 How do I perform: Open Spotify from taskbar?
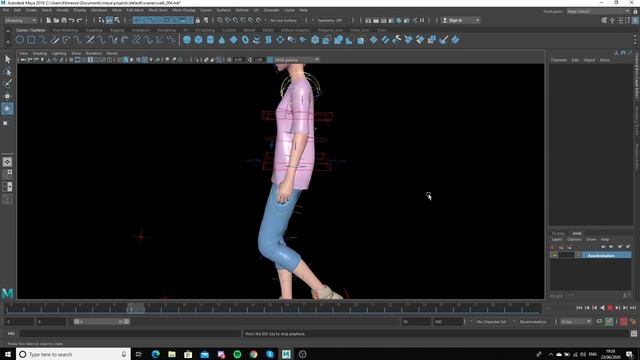point(237,354)
